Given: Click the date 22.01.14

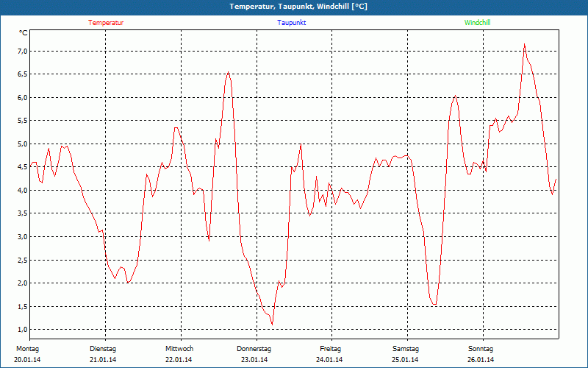Looking at the screenshot, I should (179, 360).
